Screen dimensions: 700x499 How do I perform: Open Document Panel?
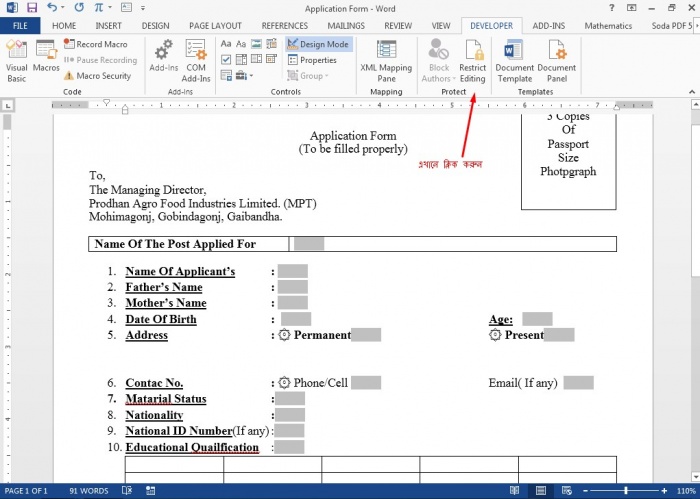[x=557, y=61]
